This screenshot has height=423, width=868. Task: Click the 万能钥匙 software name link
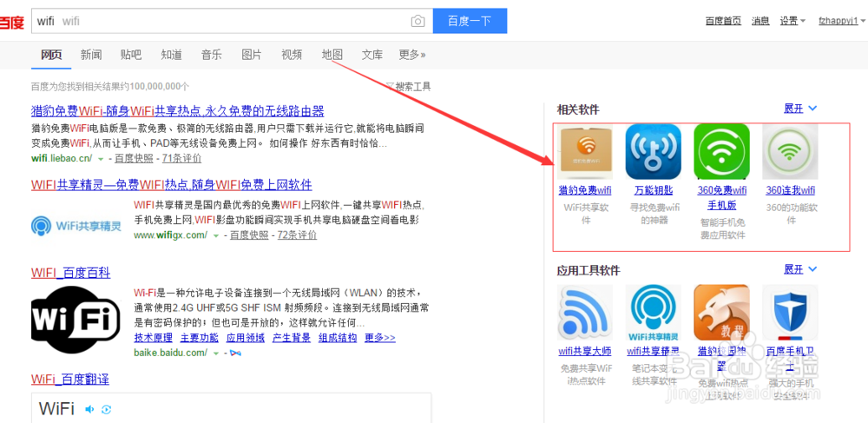[654, 190]
